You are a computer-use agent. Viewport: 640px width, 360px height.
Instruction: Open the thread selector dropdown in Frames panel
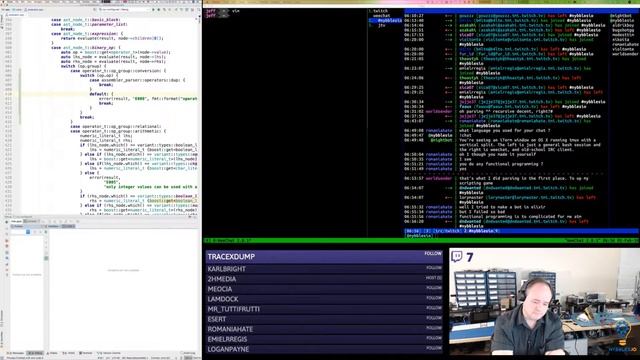(20, 232)
